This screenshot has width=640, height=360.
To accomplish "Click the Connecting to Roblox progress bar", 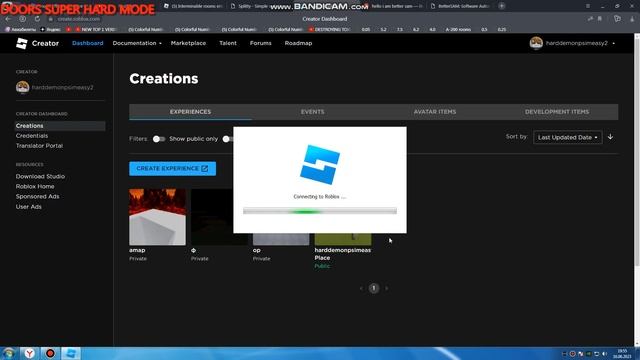I will 320,211.
